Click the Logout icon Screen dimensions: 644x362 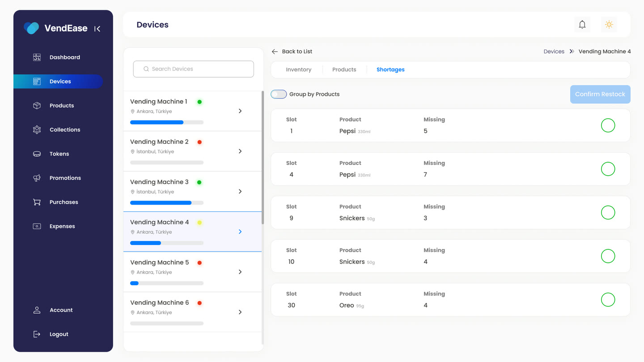click(37, 334)
